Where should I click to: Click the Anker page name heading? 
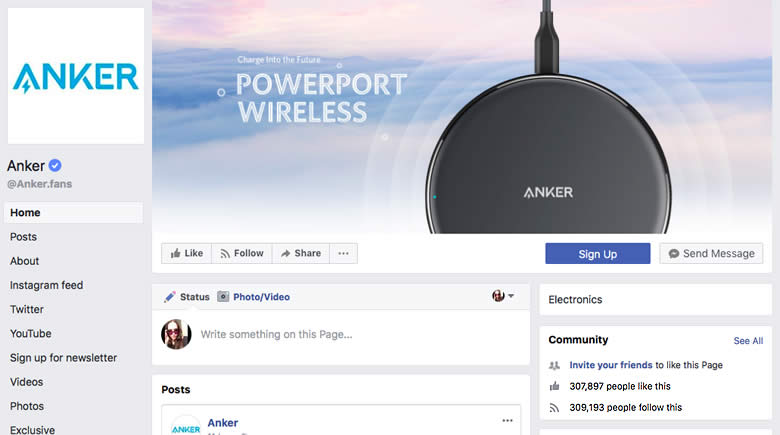(x=26, y=165)
